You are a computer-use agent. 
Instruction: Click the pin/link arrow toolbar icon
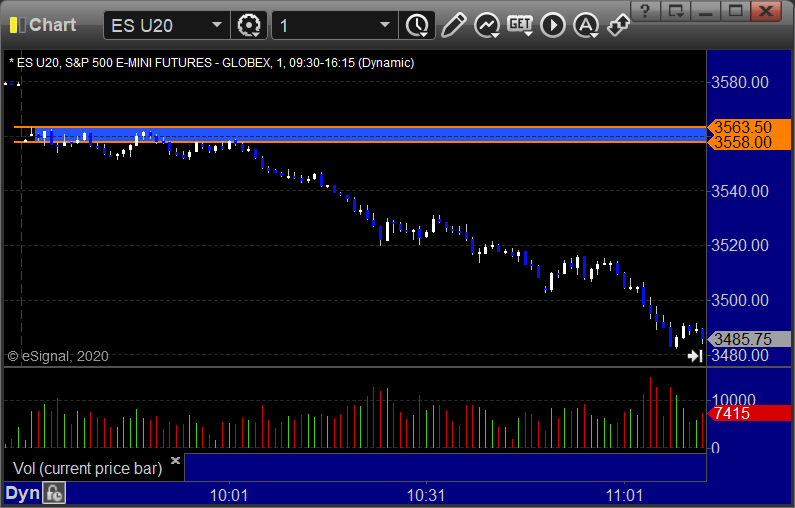[x=618, y=25]
